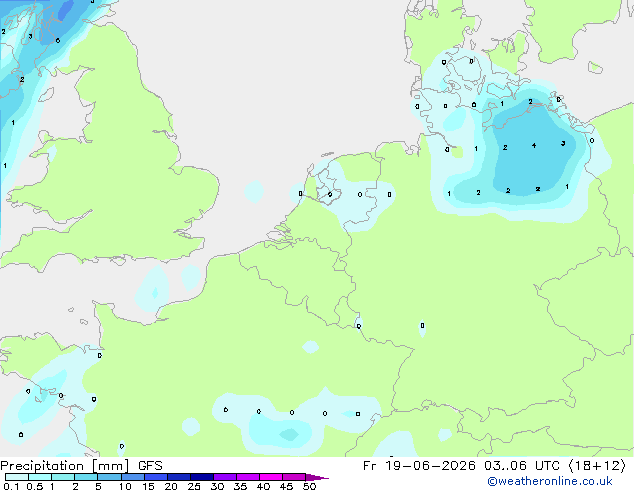This screenshot has height=490, width=634.
Task: Click the 20–25 mm legend color swatch
Action: coord(179,477)
